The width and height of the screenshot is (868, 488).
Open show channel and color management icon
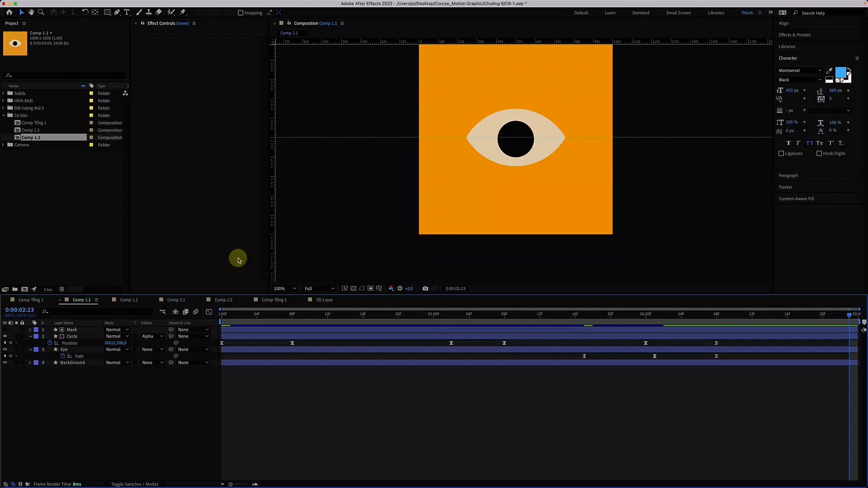click(392, 288)
